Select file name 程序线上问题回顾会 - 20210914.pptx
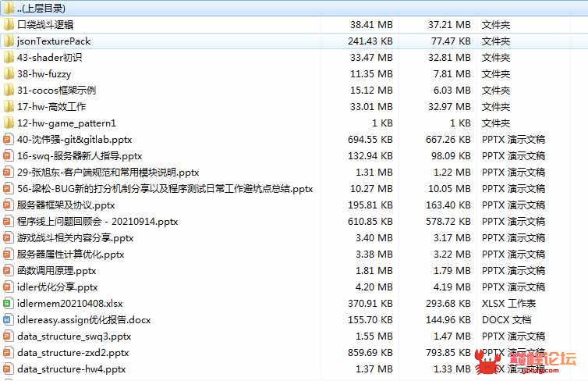588x381 pixels. [x=97, y=222]
